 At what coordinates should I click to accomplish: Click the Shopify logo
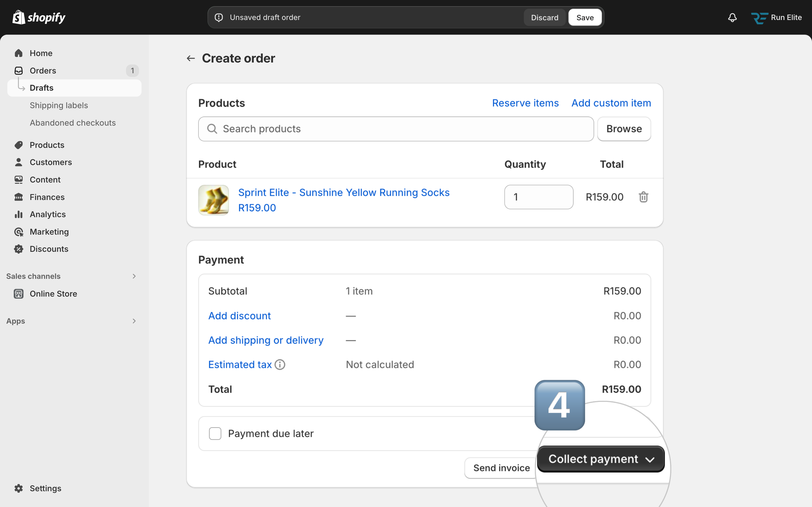tap(39, 17)
